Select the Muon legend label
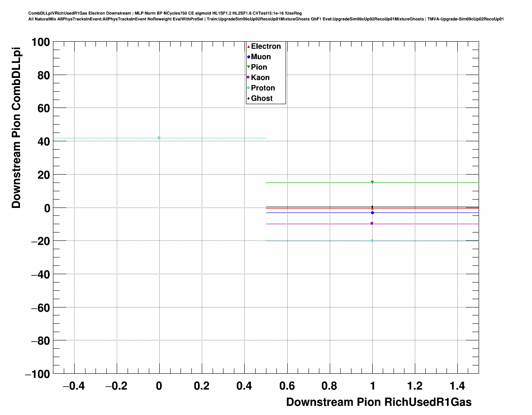The width and height of the screenshot is (532, 415). [261, 57]
